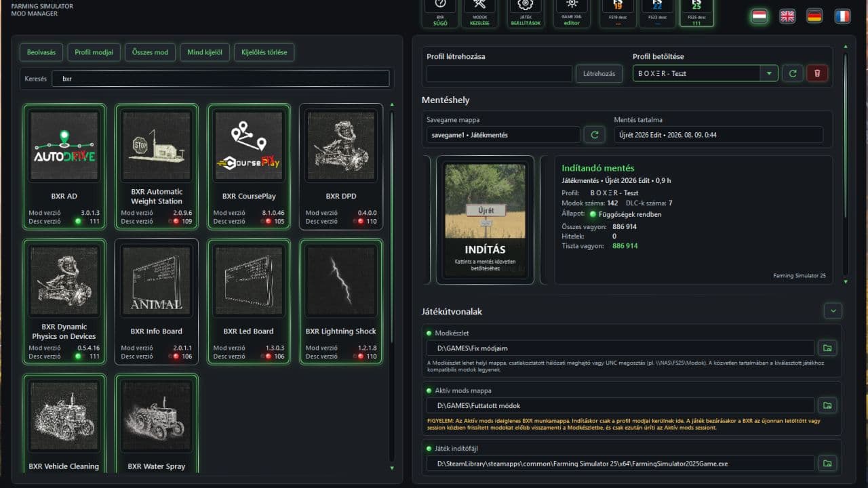This screenshot has width=868, height=488.
Task: Launch the Indítás savegame card
Action: tap(485, 220)
